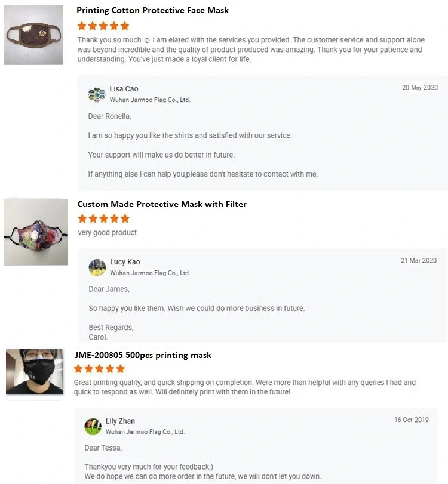Click Wuhan Jarmoo Flag Co. under Lisa Cao
This screenshot has width=448, height=484.
(x=149, y=100)
